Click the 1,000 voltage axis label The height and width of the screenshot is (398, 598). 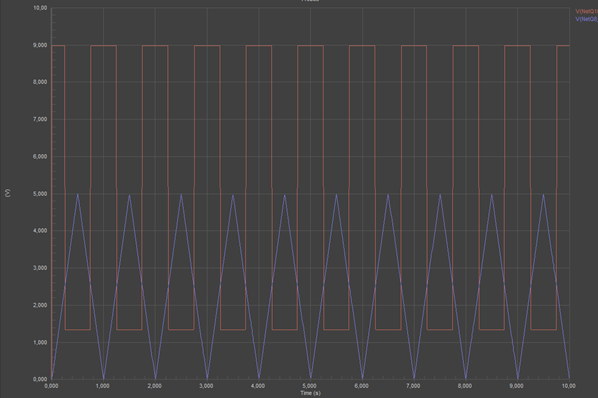(40, 342)
